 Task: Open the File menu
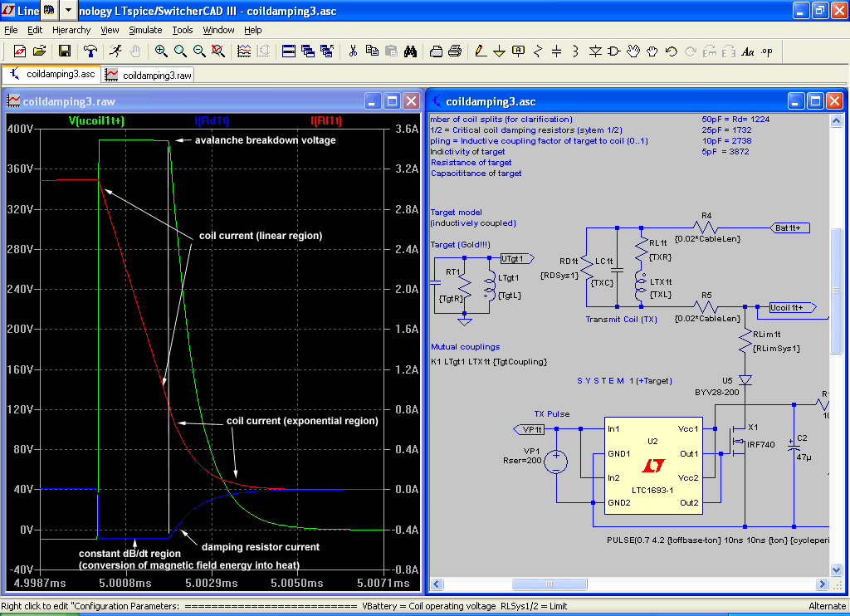(x=11, y=30)
